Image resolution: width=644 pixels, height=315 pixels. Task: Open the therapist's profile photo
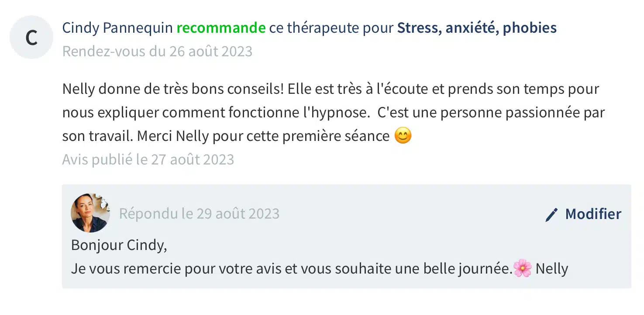click(x=90, y=213)
